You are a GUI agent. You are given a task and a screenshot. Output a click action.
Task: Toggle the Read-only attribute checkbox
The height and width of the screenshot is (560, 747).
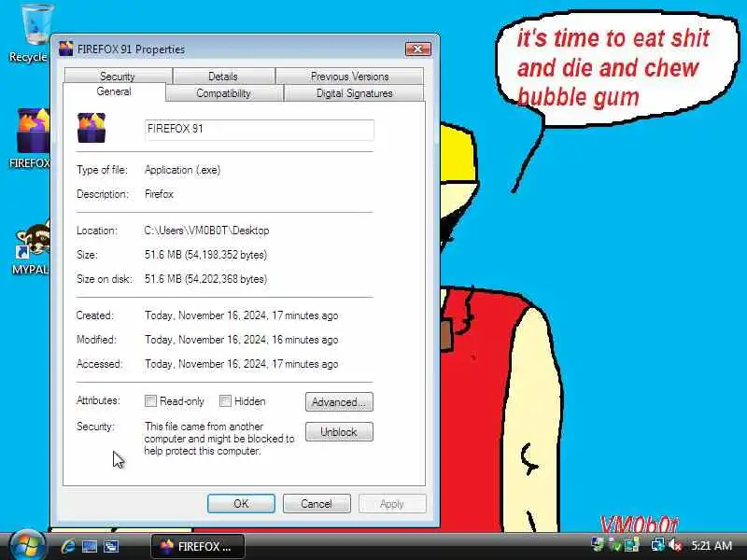click(x=150, y=401)
